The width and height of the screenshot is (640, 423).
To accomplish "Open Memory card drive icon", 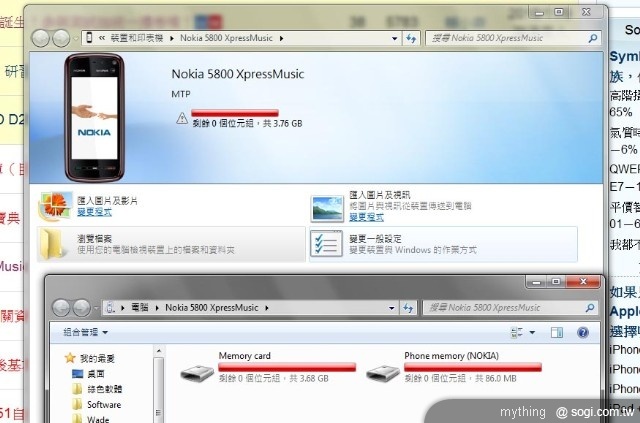I will click(x=197, y=373).
